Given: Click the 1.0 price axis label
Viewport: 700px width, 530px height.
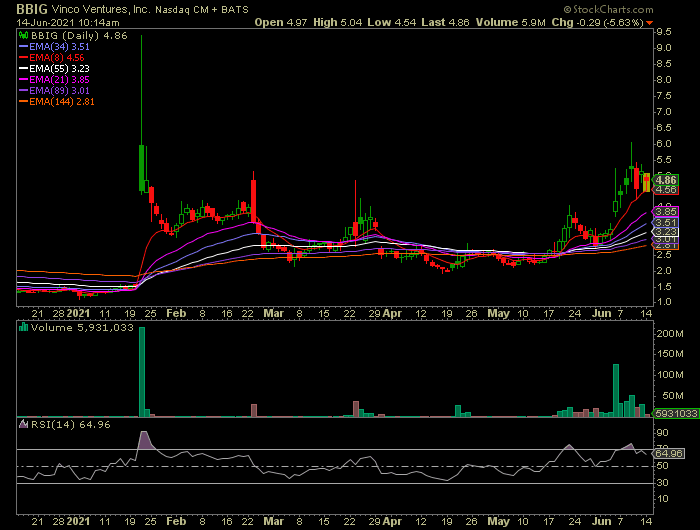Looking at the screenshot, I should pyautogui.click(x=664, y=302).
